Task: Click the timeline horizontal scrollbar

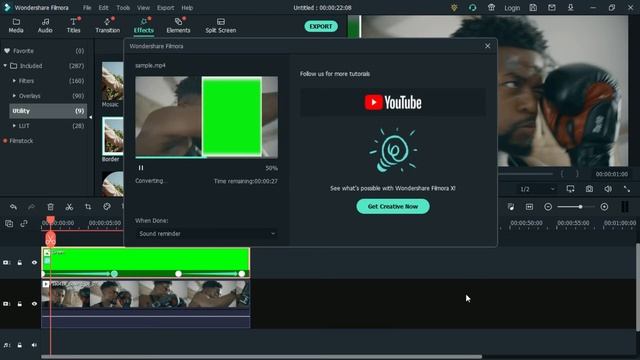Action: coord(261,357)
